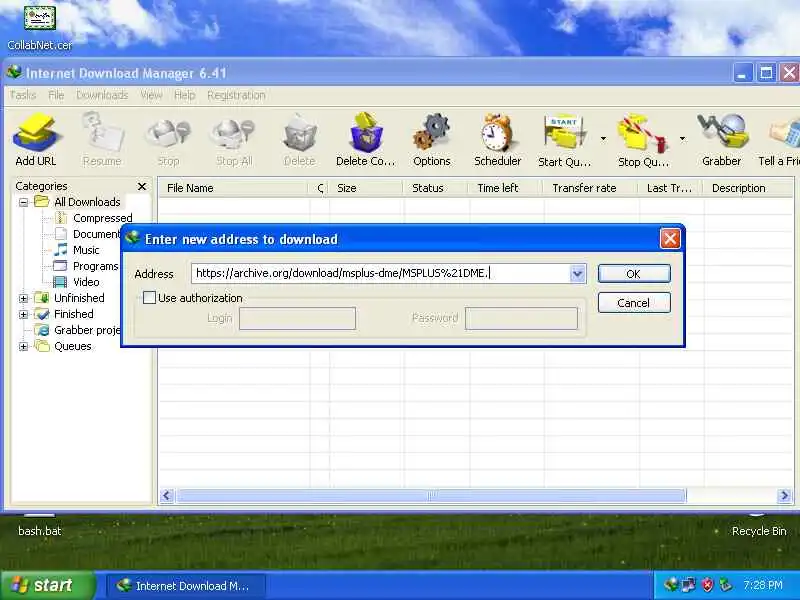Screen dimensions: 800x600
Task: Sort by Size column header
Action: 365,188
